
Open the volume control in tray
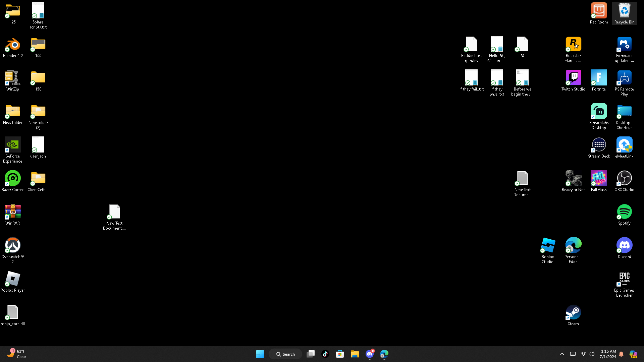tap(592, 354)
